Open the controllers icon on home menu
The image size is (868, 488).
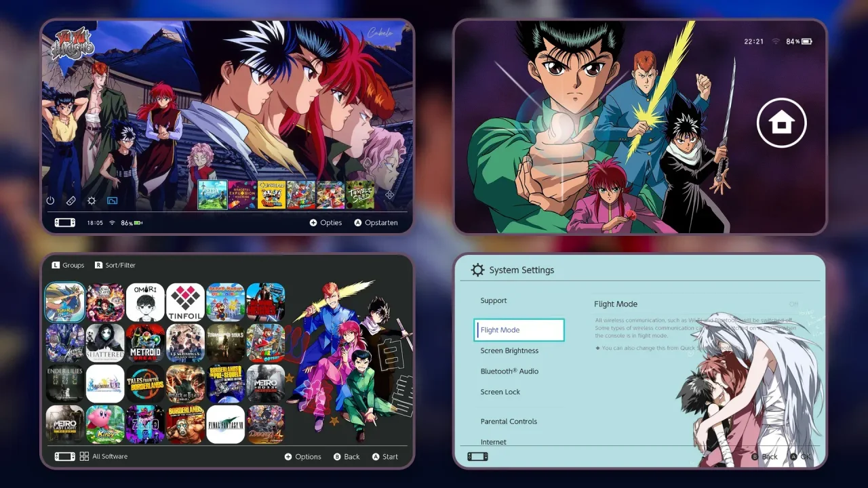pyautogui.click(x=71, y=201)
